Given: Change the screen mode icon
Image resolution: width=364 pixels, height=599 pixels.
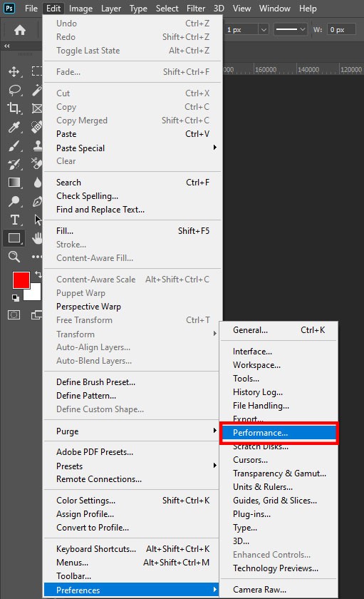Looking at the screenshot, I should pyautogui.click(x=36, y=314).
